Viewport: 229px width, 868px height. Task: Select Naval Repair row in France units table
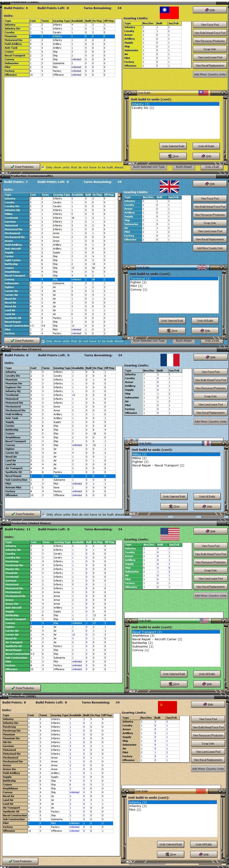pyautogui.click(x=60, y=476)
